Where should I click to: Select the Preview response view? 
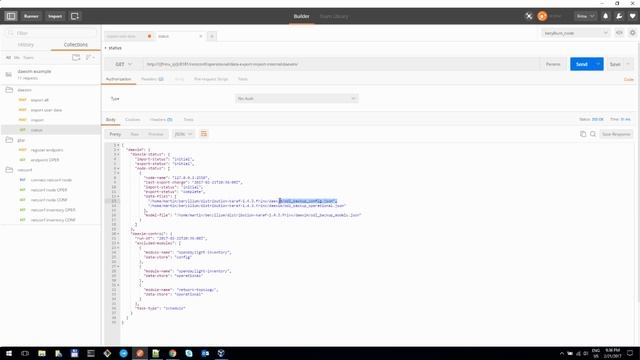(x=156, y=134)
